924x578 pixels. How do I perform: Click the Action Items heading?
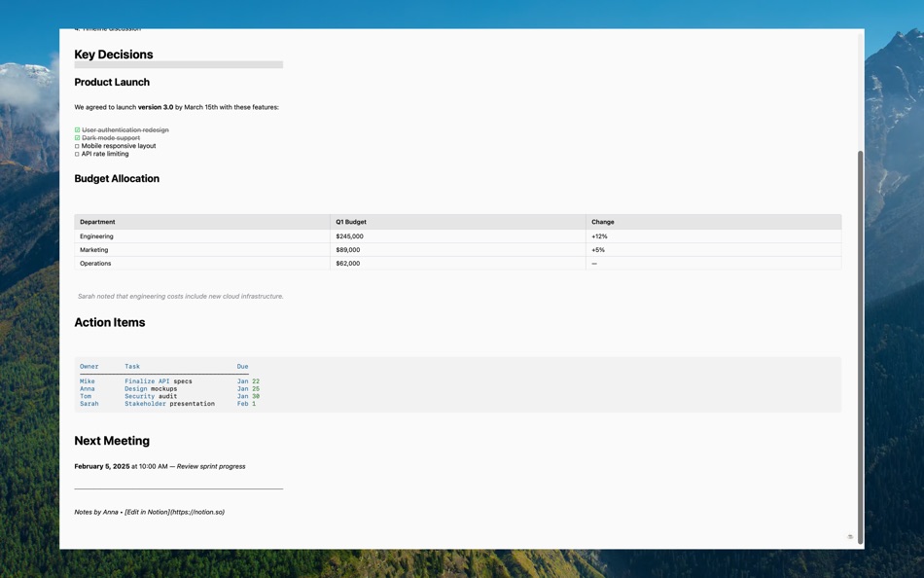click(x=110, y=323)
